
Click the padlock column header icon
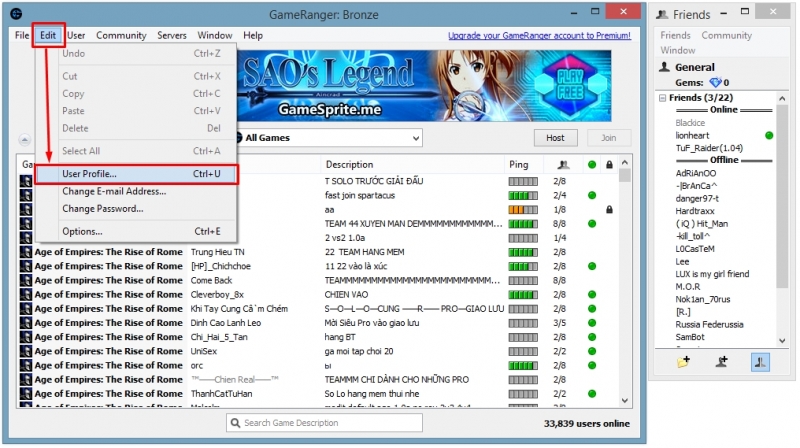click(x=609, y=164)
